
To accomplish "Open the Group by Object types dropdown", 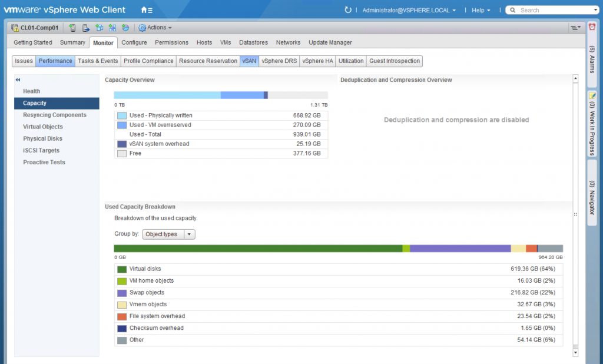I will [168, 234].
